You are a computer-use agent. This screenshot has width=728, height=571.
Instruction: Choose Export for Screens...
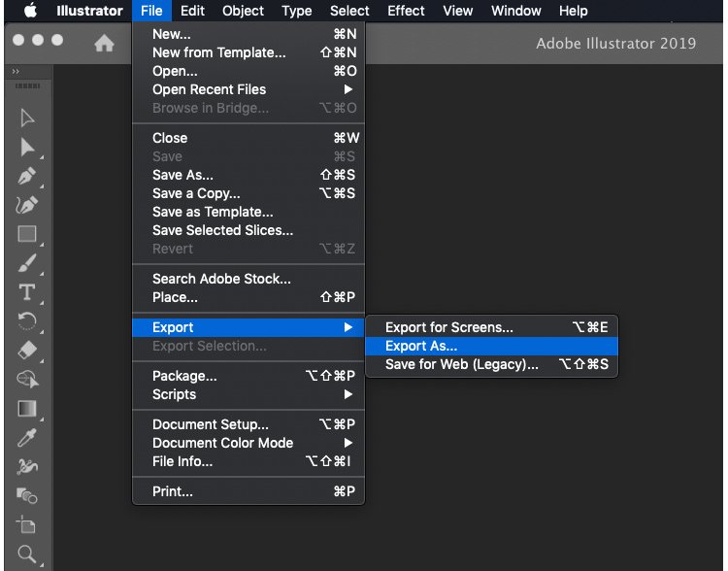492,327
